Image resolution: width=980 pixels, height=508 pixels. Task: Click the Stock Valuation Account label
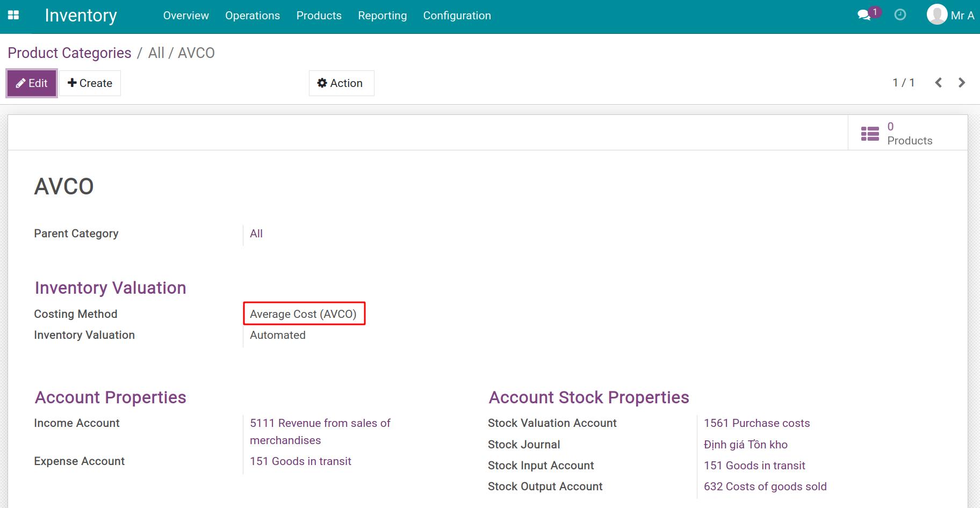[x=552, y=423]
